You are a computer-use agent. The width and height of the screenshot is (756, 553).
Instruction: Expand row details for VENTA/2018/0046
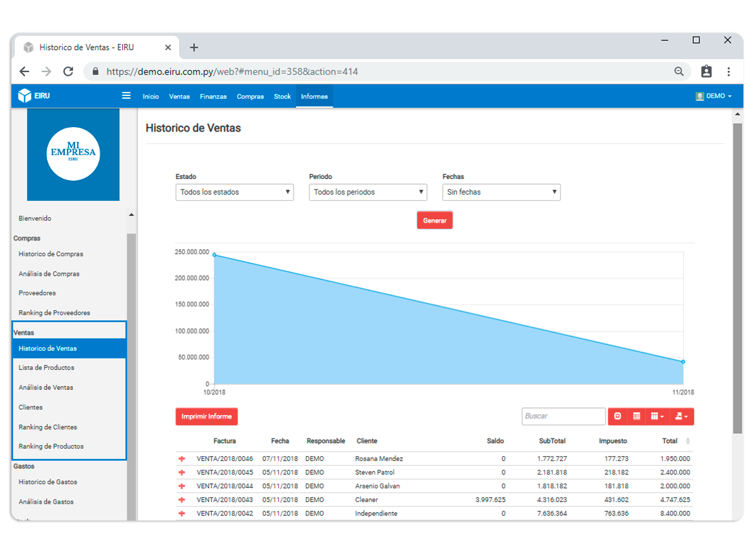point(182,459)
